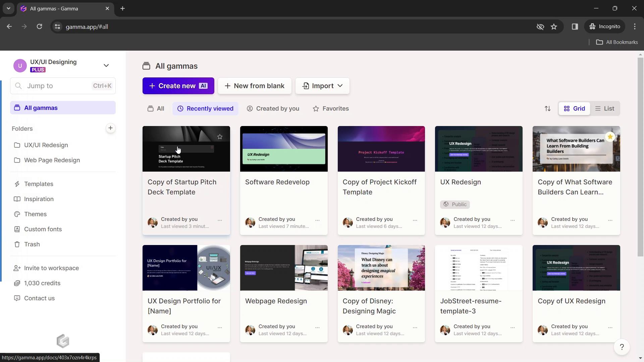Toggle the All gammas filter
The width and height of the screenshot is (644, 362).
click(x=156, y=108)
